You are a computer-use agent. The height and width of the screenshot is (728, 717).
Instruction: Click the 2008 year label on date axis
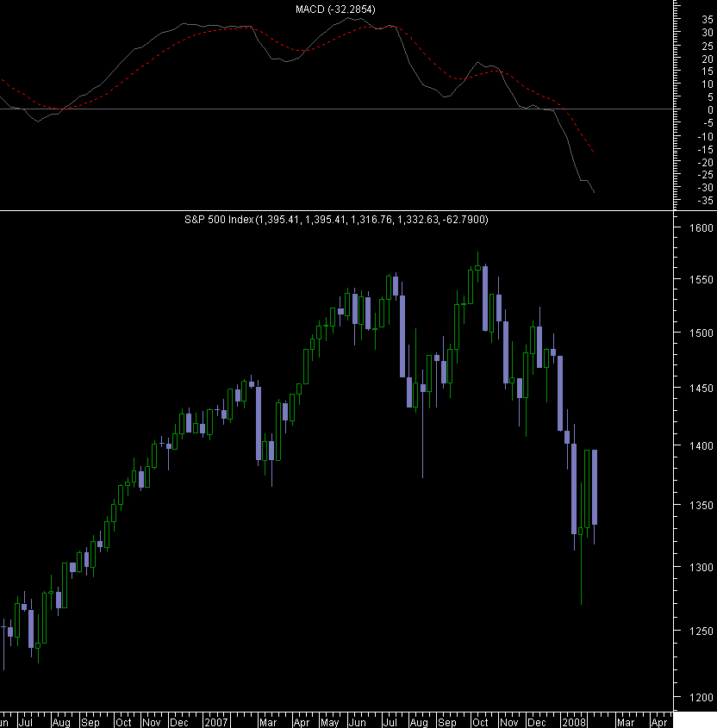[574, 723]
